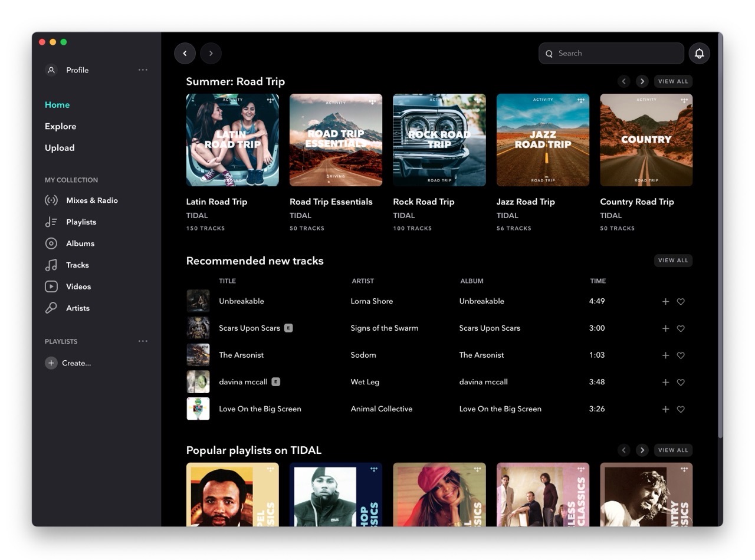Click the Tracks music note icon
The height and width of the screenshot is (560, 755).
point(51,265)
